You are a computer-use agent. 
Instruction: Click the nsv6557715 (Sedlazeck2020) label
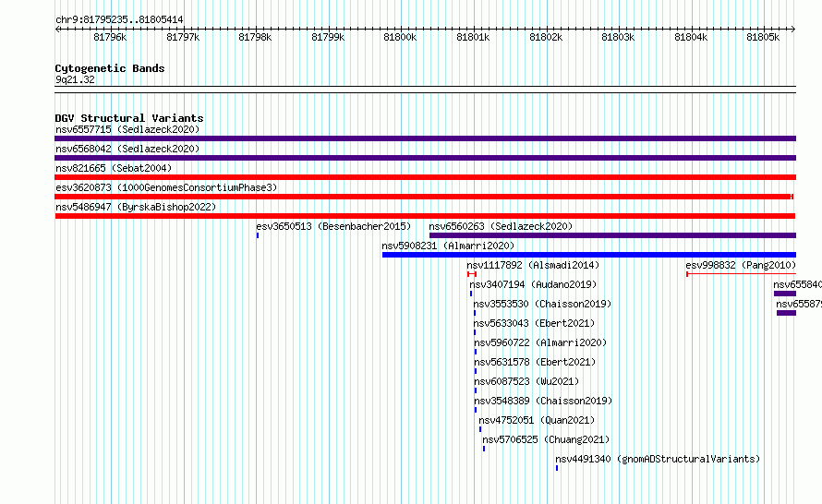[x=127, y=129]
